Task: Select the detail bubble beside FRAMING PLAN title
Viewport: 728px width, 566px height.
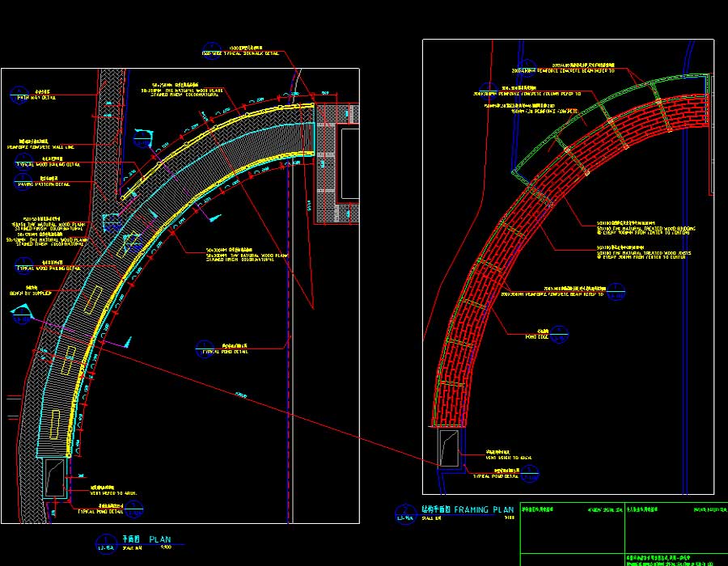Action: [x=402, y=513]
